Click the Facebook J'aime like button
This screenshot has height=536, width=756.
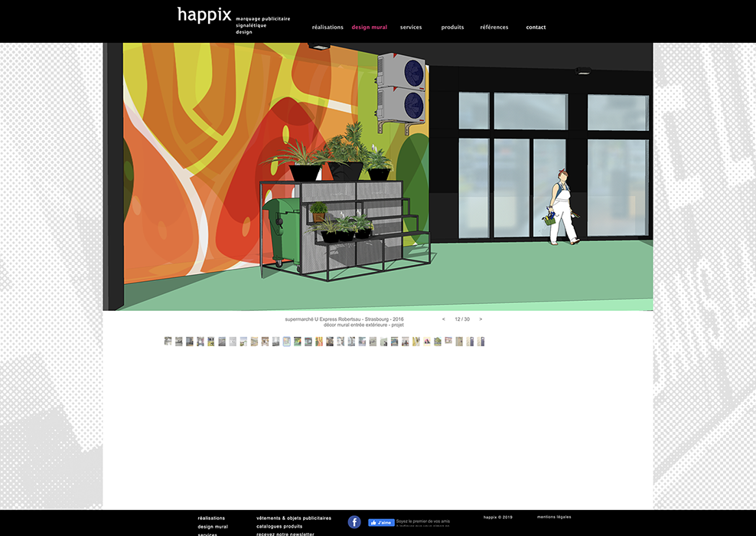(x=381, y=522)
